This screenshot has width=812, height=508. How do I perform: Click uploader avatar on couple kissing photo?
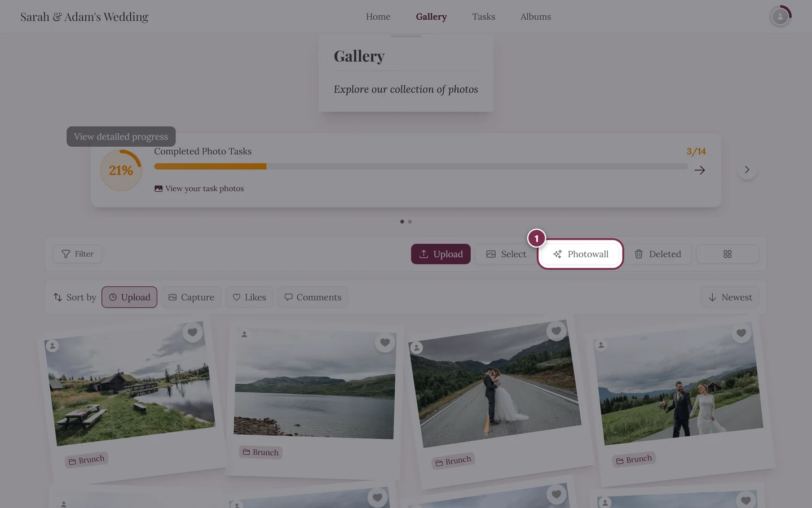click(x=416, y=348)
